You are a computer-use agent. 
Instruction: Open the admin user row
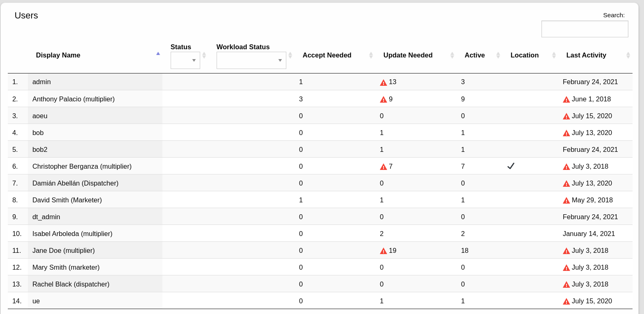pyautogui.click(x=320, y=82)
